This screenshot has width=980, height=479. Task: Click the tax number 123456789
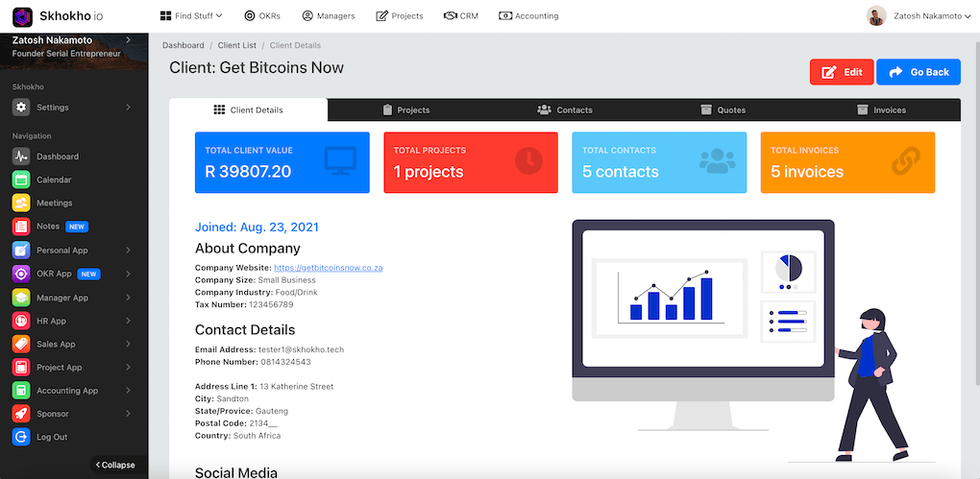271,304
